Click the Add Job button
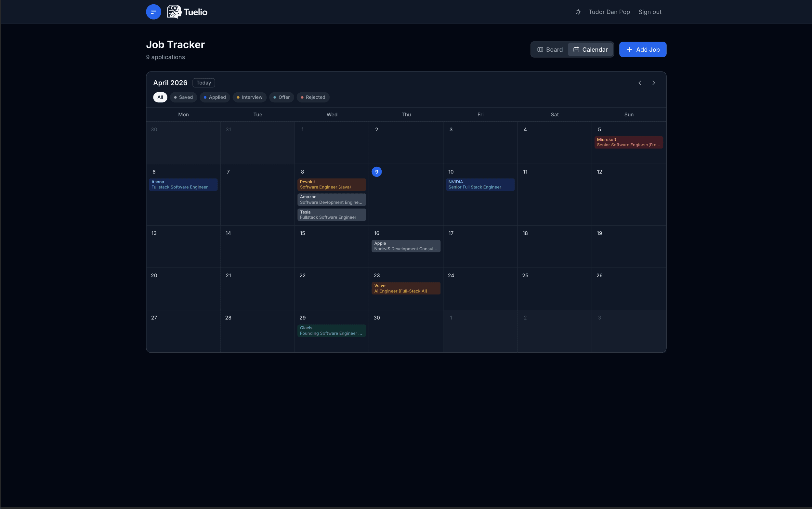812x509 pixels. 642,49
